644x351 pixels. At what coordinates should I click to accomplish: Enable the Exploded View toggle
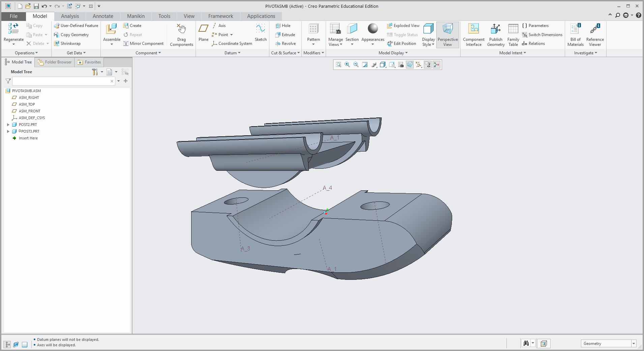pos(403,25)
